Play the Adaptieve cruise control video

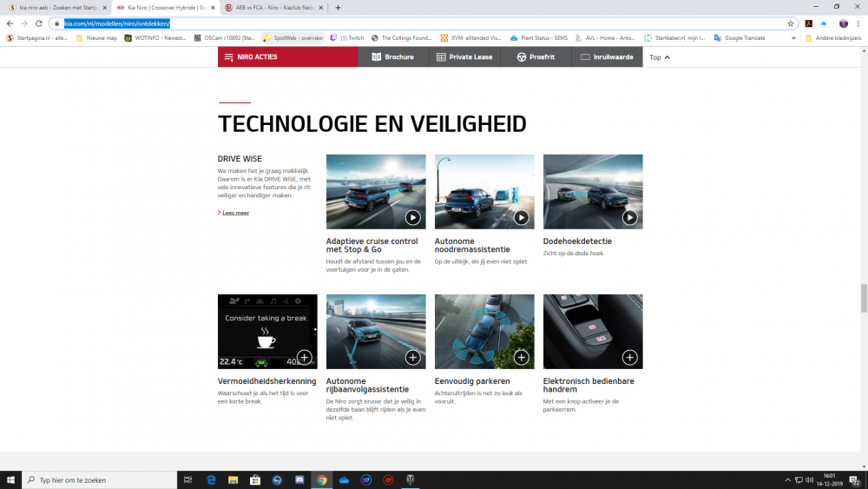click(412, 218)
